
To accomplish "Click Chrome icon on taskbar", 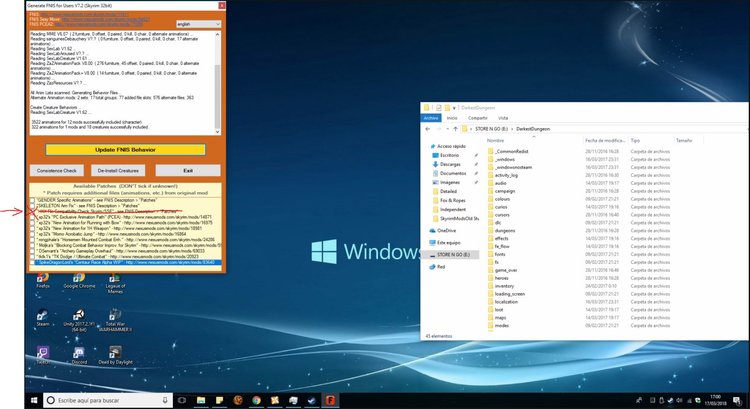I will 257,400.
